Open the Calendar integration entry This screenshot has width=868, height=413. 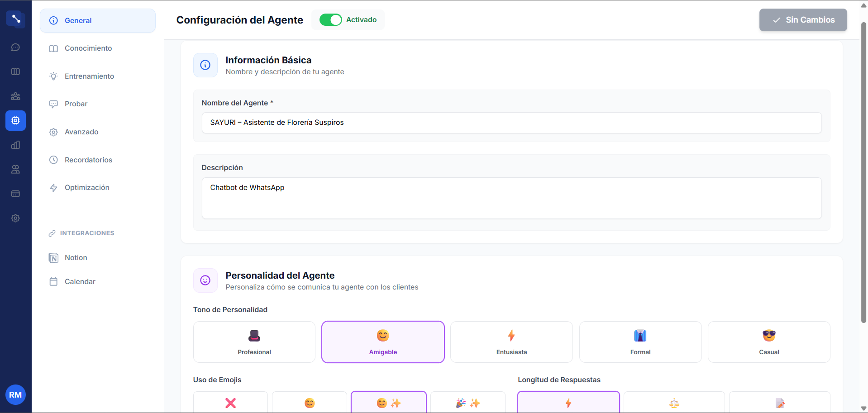(x=80, y=281)
